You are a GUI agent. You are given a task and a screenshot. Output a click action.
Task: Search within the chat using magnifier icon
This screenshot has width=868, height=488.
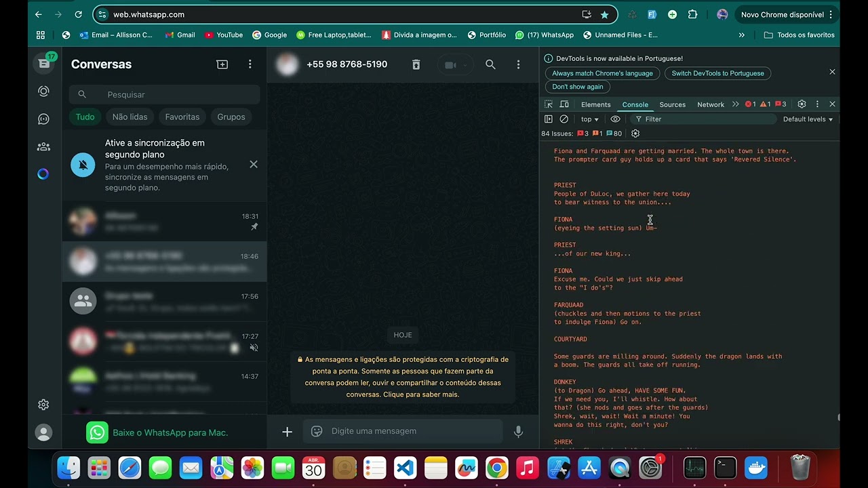pos(490,64)
